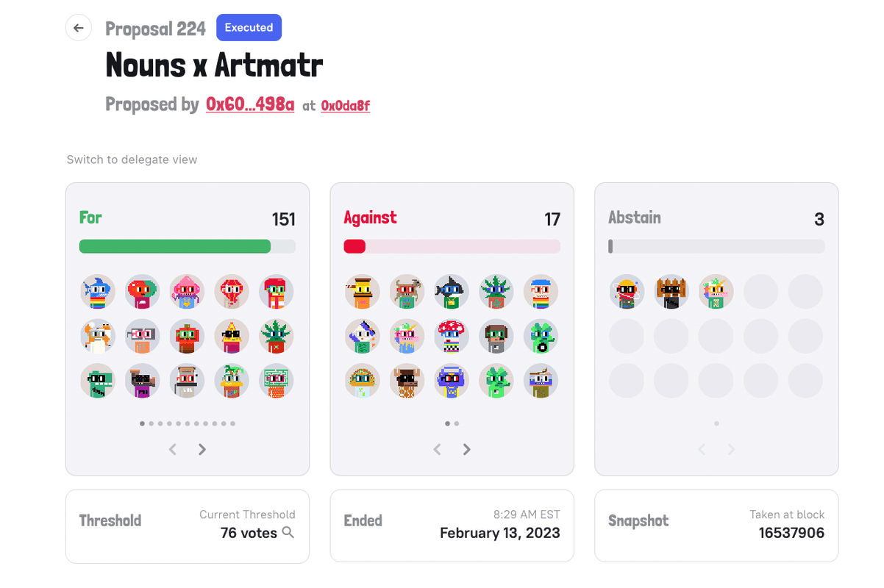This screenshot has width=884, height=588.
Task: Click the magnifier icon next to 76 votes
Action: (x=288, y=532)
